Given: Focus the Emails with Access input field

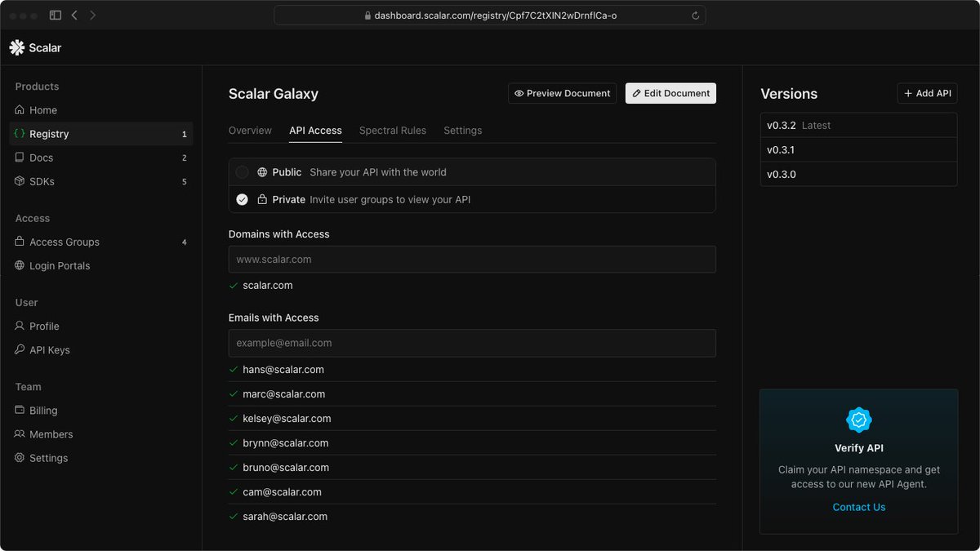Looking at the screenshot, I should [472, 343].
